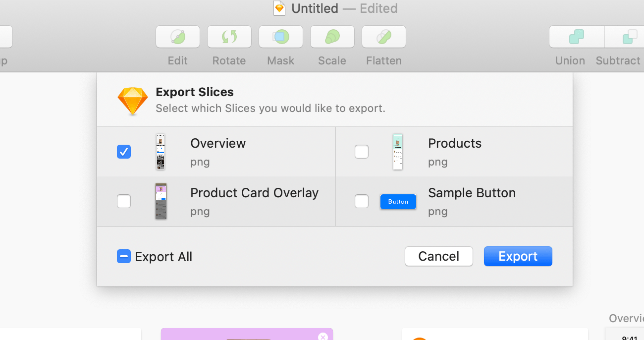Viewport: 644px width, 340px height.
Task: Select the Rotate tool in toolbar
Action: click(229, 37)
